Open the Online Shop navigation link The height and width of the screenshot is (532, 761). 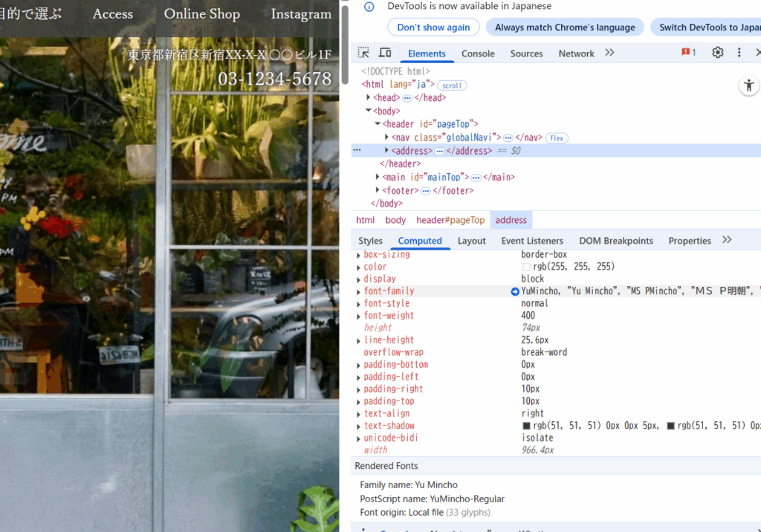pyautogui.click(x=201, y=14)
